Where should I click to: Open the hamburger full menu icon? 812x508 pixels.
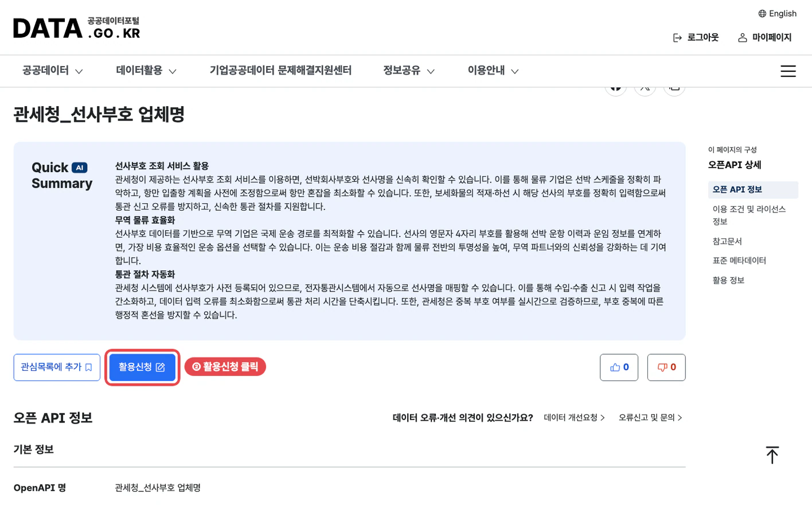788,71
